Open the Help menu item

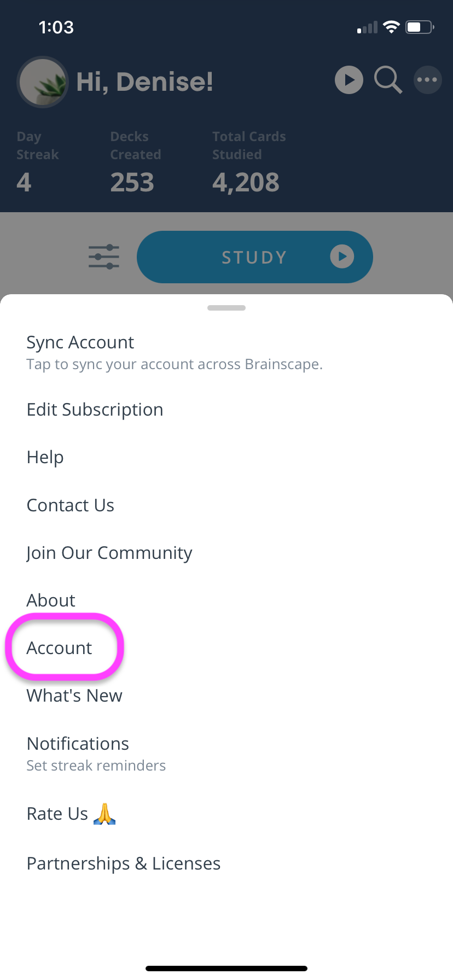click(226, 457)
